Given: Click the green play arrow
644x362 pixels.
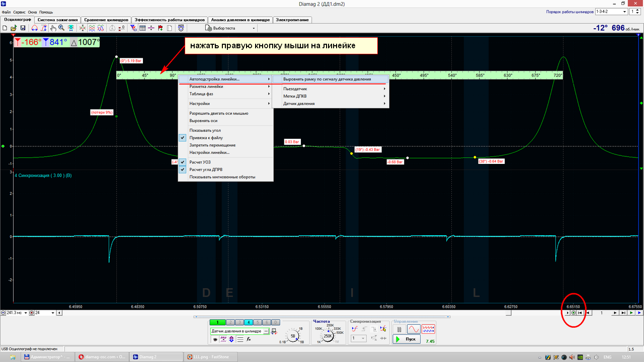Looking at the screenshot, I should 631,313.
